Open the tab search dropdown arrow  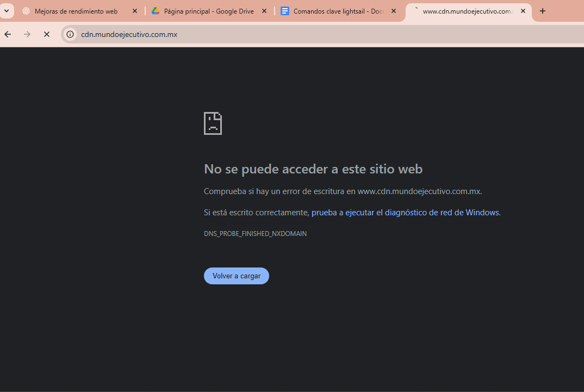point(7,11)
